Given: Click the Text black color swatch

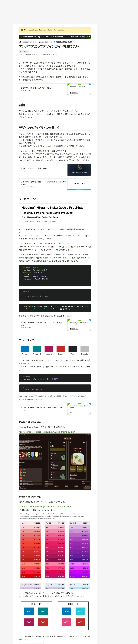Looking at the screenshot, I should 73,349.
